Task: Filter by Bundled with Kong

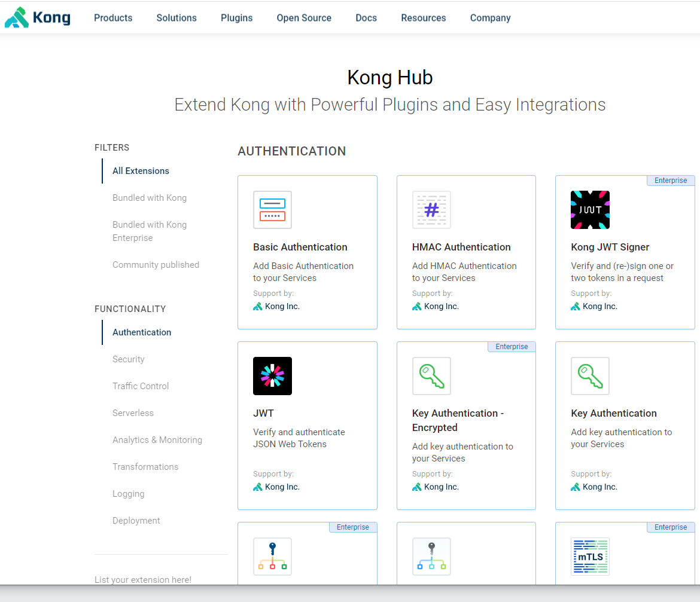Action: pyautogui.click(x=150, y=197)
